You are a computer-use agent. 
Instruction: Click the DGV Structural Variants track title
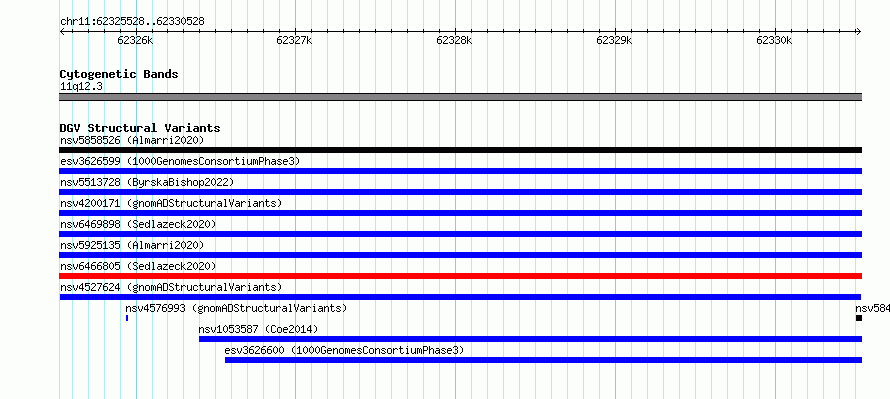pyautogui.click(x=140, y=128)
